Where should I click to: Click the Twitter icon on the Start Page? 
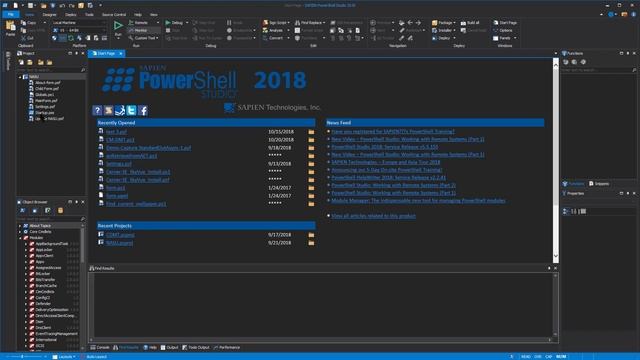pyautogui.click(x=131, y=110)
